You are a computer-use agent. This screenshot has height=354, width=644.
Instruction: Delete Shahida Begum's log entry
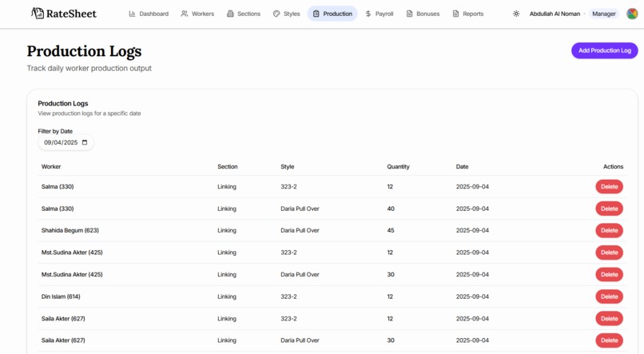pyautogui.click(x=609, y=230)
